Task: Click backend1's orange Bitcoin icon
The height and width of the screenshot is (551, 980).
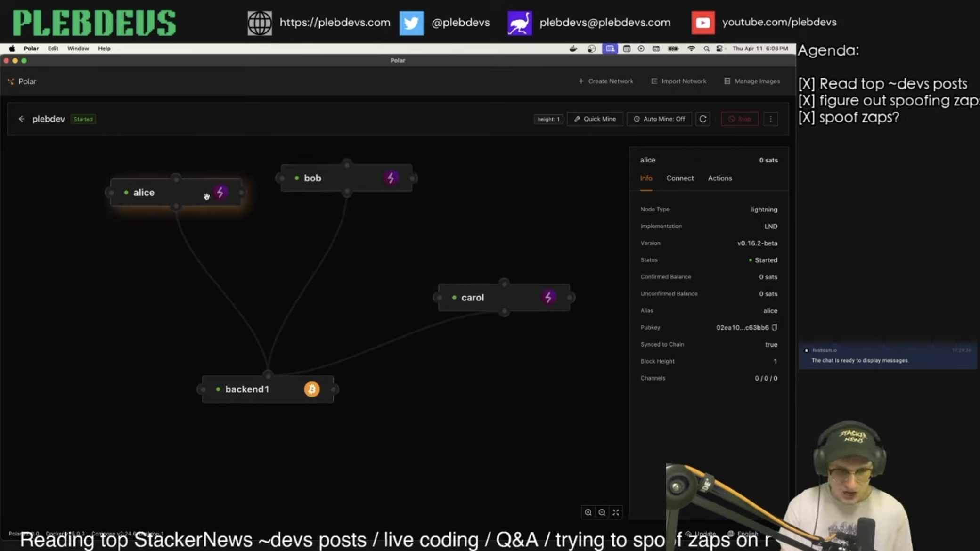Action: [311, 389]
